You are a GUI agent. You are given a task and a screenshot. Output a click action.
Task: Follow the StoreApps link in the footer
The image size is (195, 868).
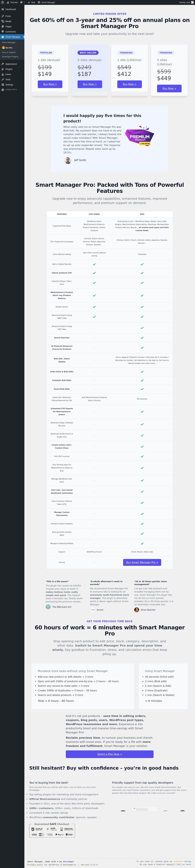68,862
